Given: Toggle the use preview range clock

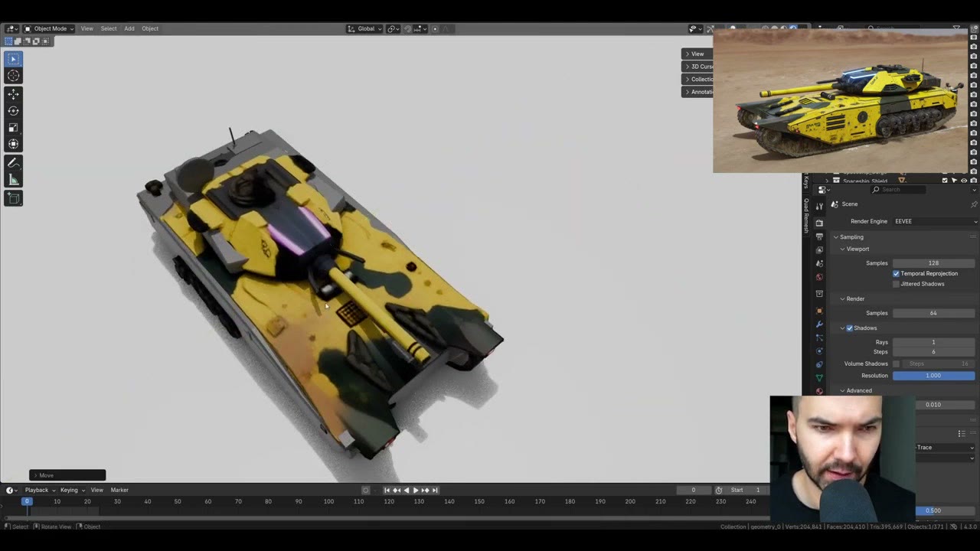Looking at the screenshot, I should click(x=718, y=490).
